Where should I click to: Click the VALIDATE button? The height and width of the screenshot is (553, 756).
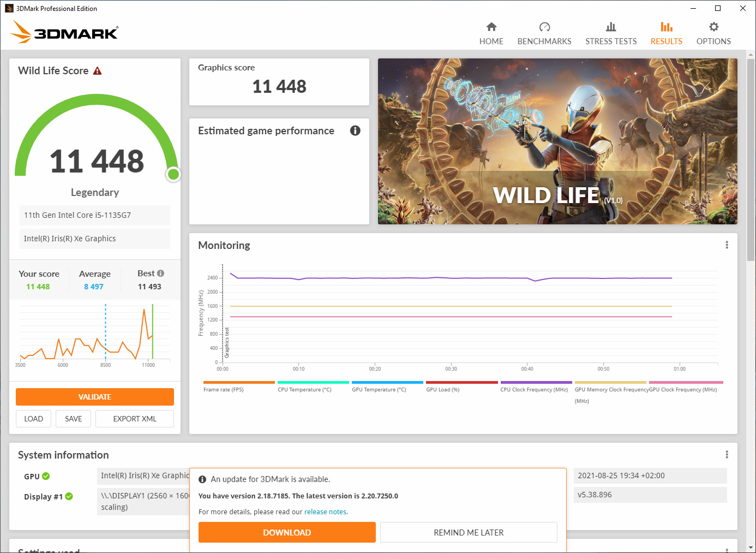[95, 397]
